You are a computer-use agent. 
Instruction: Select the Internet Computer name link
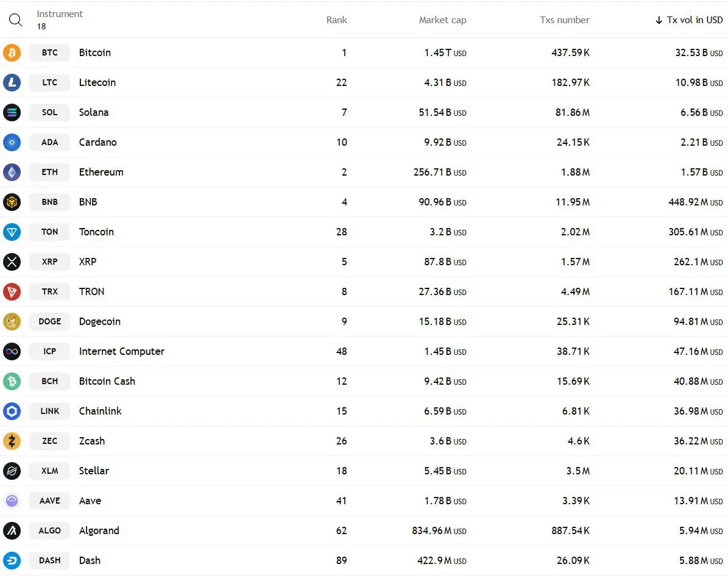click(x=122, y=351)
